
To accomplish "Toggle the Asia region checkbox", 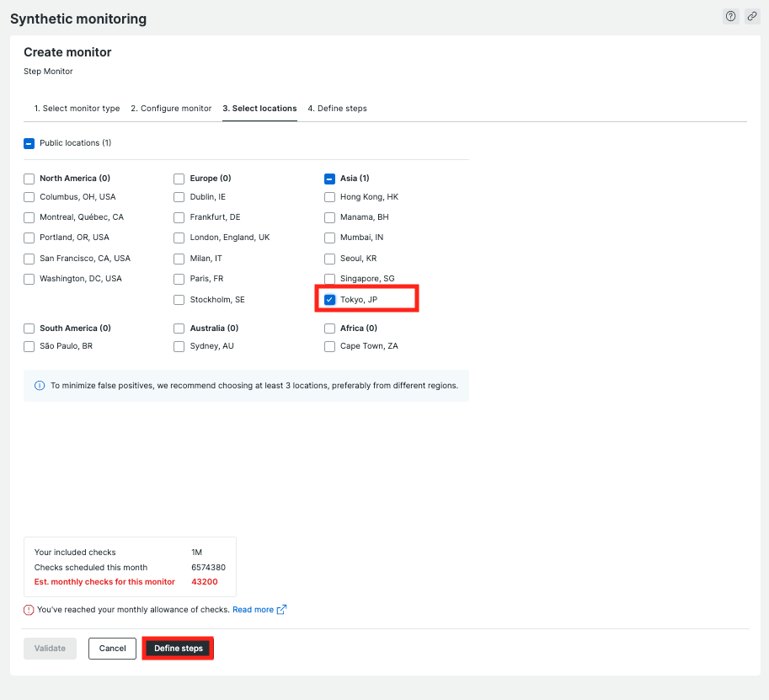I will click(x=329, y=179).
